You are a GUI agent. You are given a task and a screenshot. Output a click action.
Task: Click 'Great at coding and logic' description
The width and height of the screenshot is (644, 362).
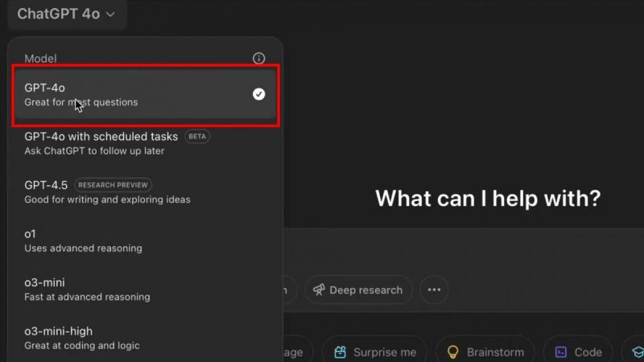pos(82,346)
